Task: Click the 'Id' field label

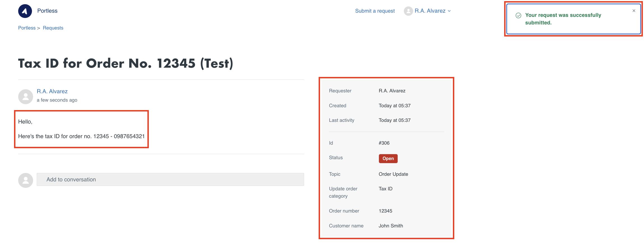Action: [331, 143]
